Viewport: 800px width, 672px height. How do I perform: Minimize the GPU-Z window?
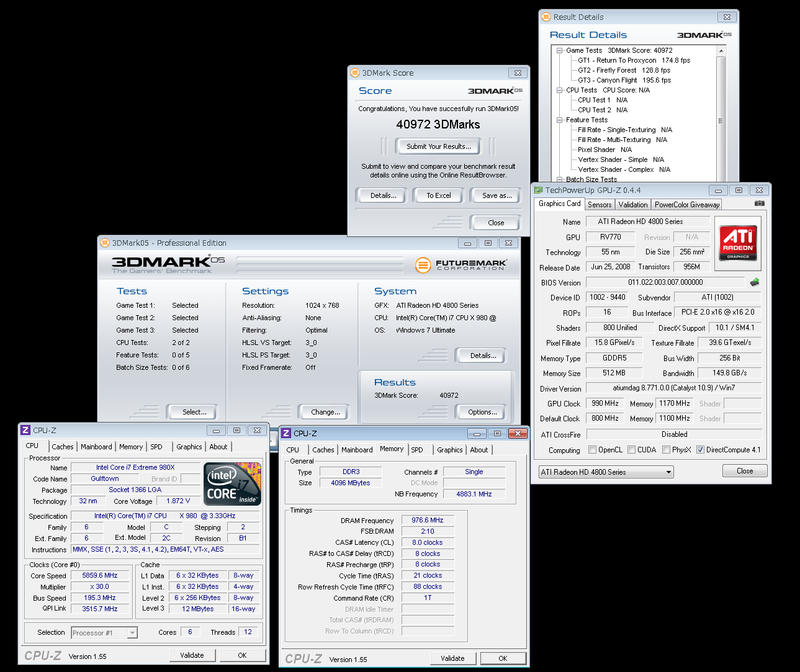point(717,190)
